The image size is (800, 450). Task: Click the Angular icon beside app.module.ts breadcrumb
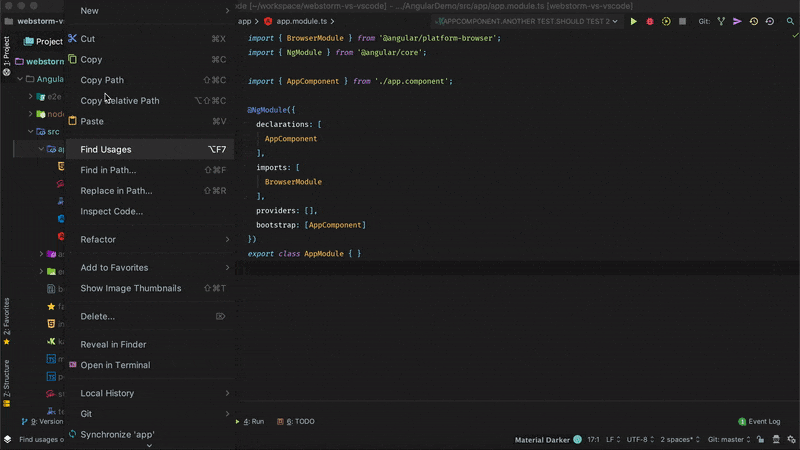268,21
